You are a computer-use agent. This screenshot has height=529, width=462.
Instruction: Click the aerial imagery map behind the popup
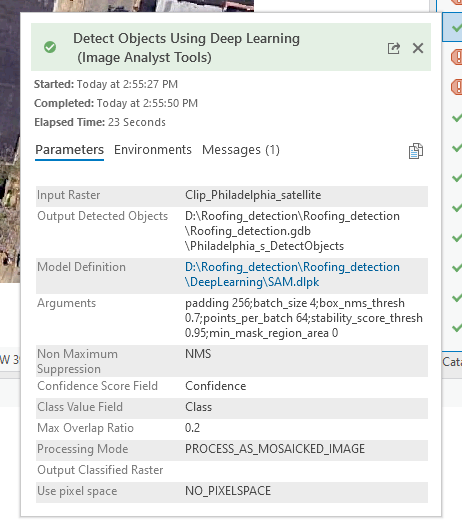9,152
